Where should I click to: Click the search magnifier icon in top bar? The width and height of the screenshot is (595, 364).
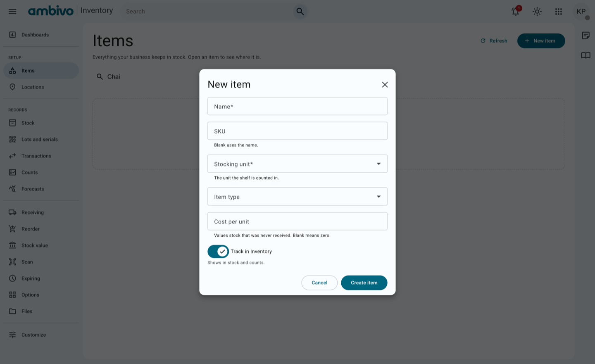[300, 12]
